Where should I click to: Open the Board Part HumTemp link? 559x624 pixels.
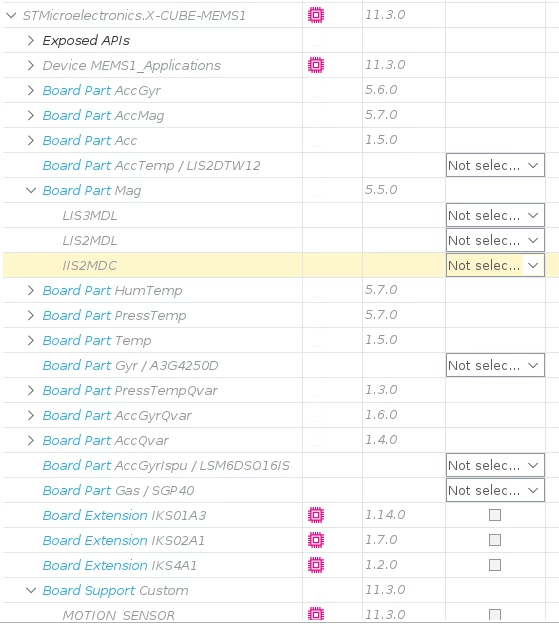(x=113, y=291)
